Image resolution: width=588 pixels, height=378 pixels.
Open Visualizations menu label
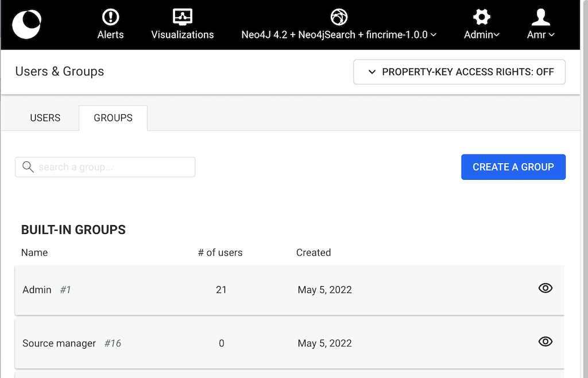click(182, 35)
